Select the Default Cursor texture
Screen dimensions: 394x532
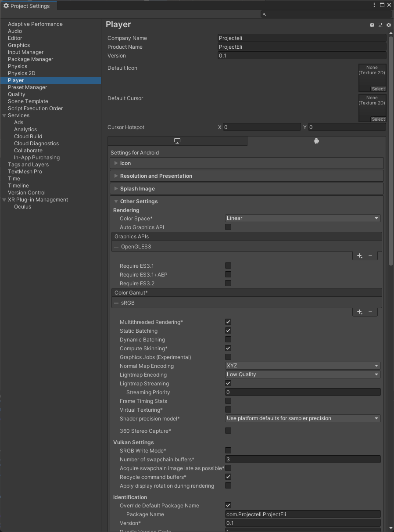point(379,119)
